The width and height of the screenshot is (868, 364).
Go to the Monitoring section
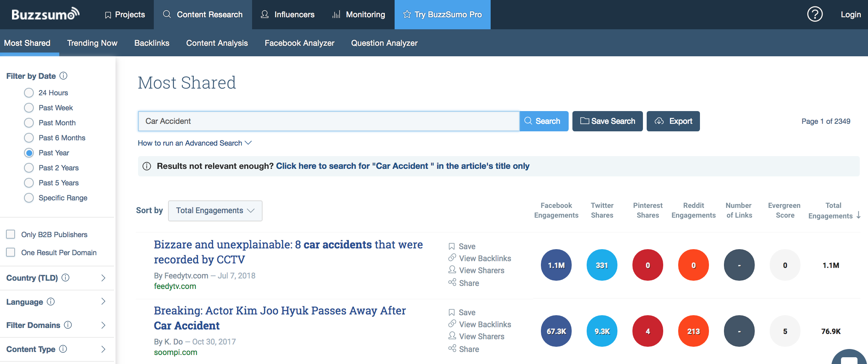pyautogui.click(x=359, y=15)
